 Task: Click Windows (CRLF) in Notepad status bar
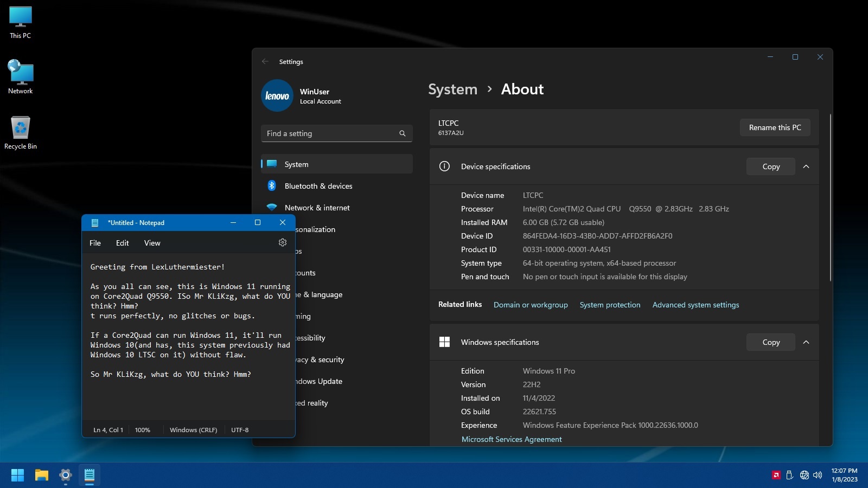(x=193, y=430)
